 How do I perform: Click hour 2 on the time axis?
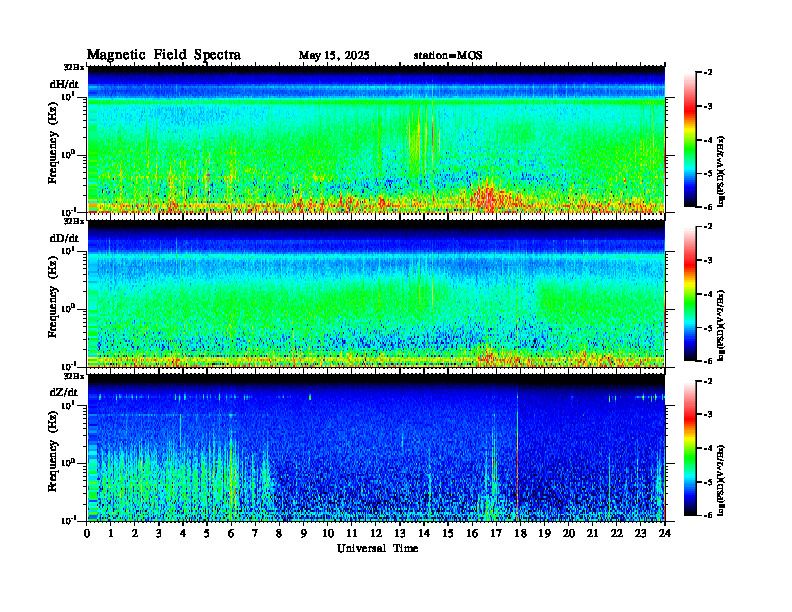[135, 534]
